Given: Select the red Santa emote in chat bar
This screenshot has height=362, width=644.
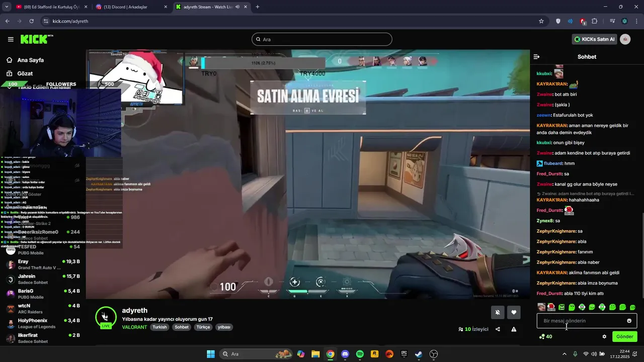Looking at the screenshot, I should click(x=551, y=307).
